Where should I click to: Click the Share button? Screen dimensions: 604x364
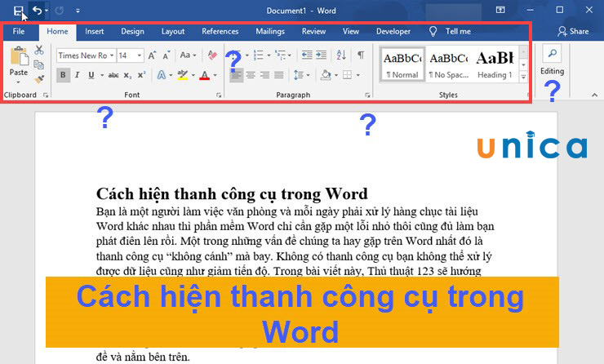pyautogui.click(x=573, y=32)
